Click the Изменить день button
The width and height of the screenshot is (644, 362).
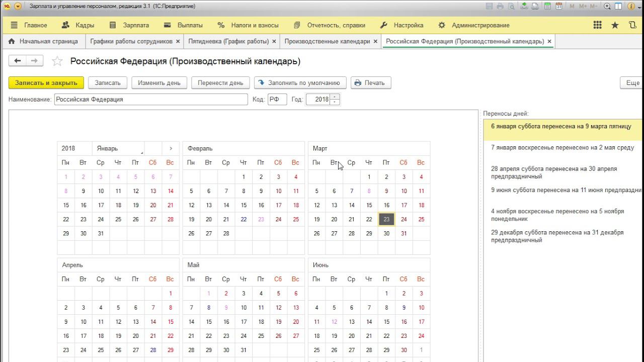tap(159, 83)
